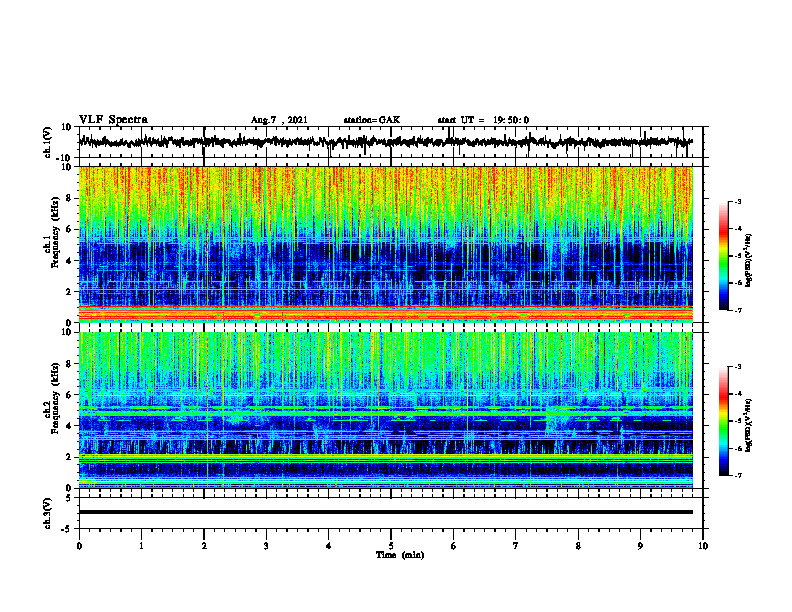The height and width of the screenshot is (612, 792).
Task: Click the "-5" tick on the ch.3(V) axis
Action: pos(68,529)
